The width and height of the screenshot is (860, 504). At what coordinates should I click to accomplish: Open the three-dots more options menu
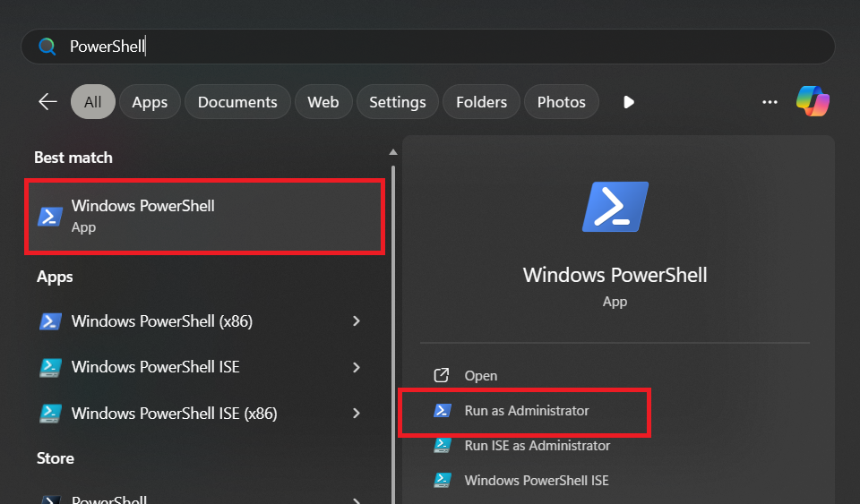tap(770, 102)
